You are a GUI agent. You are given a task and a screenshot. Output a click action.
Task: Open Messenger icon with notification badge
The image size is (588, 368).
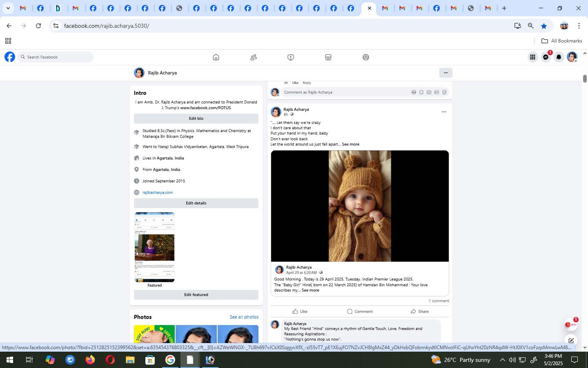pos(546,57)
